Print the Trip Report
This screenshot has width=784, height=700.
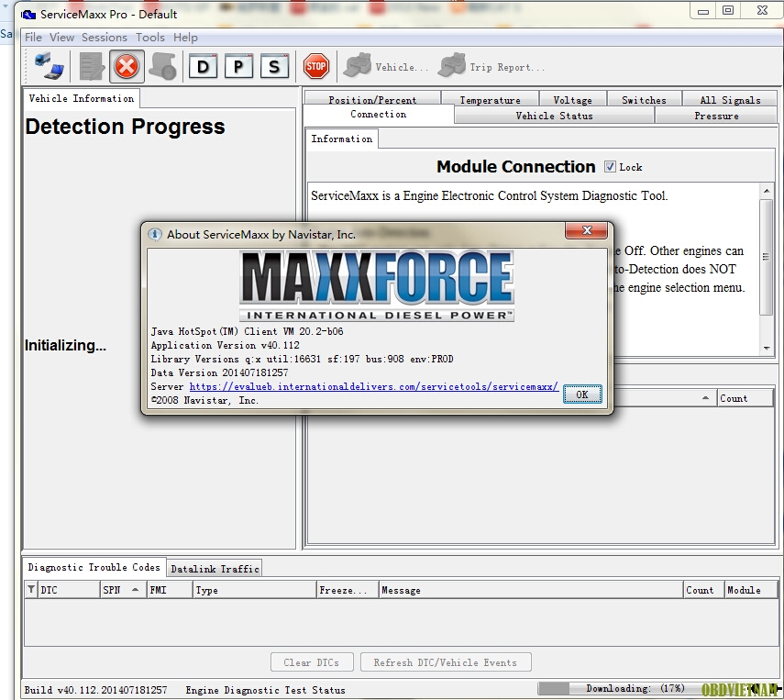(x=491, y=66)
